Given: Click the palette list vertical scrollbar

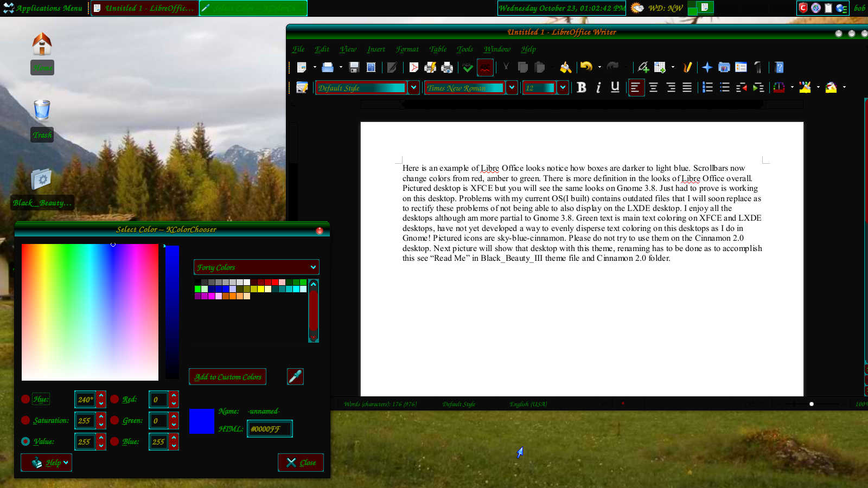Looking at the screenshot, I should pos(314,311).
